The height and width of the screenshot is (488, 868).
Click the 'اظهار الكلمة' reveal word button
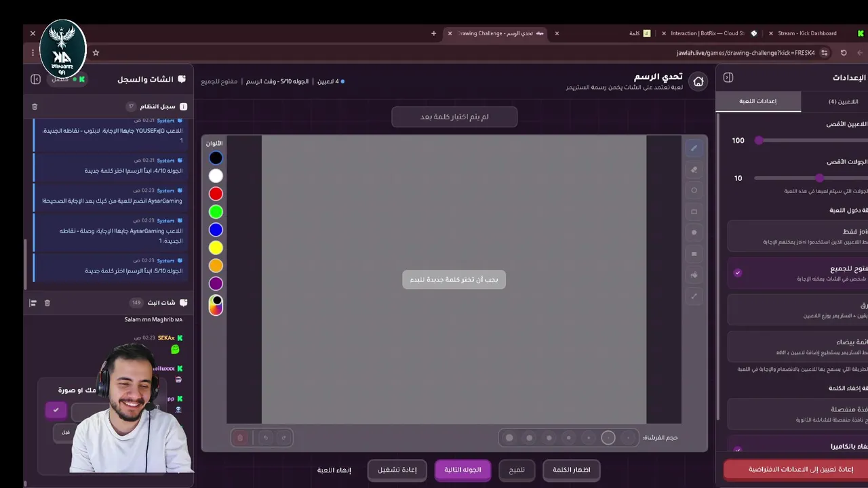click(571, 470)
